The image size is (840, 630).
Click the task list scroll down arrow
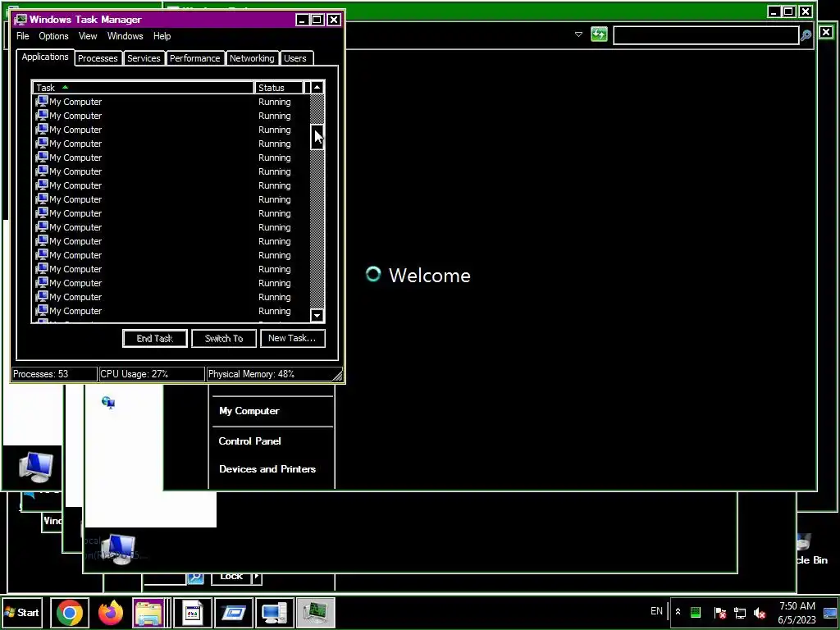pos(317,316)
